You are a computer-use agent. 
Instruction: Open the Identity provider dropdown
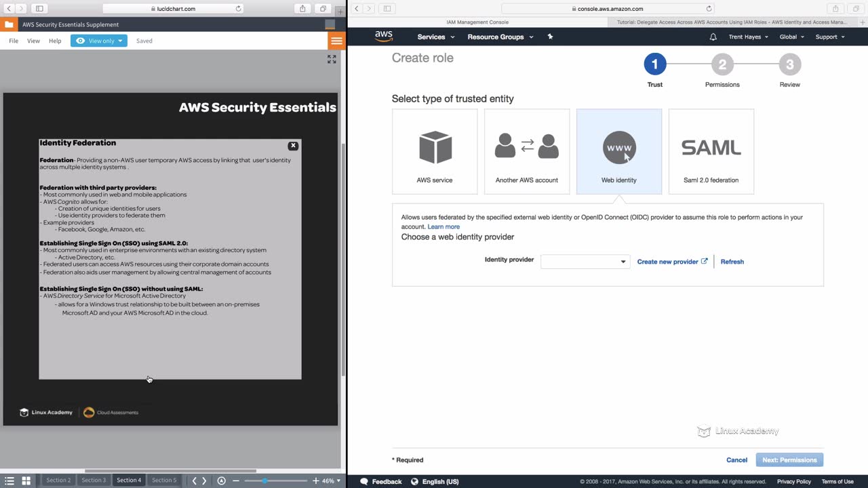coord(585,262)
